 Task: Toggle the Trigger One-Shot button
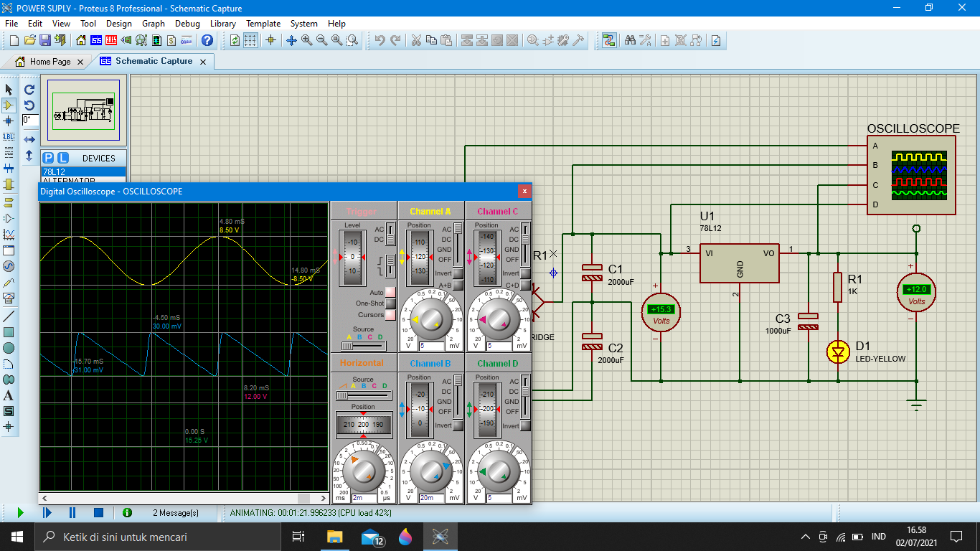pyautogui.click(x=390, y=303)
